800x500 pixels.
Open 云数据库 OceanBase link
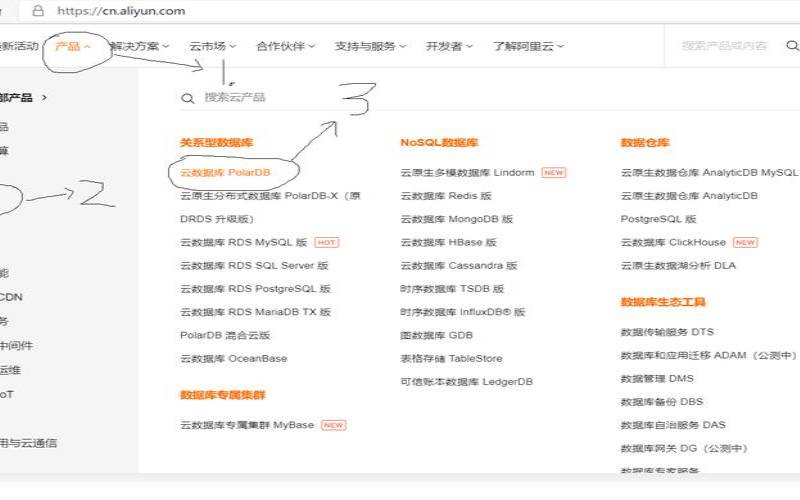[x=233, y=359]
